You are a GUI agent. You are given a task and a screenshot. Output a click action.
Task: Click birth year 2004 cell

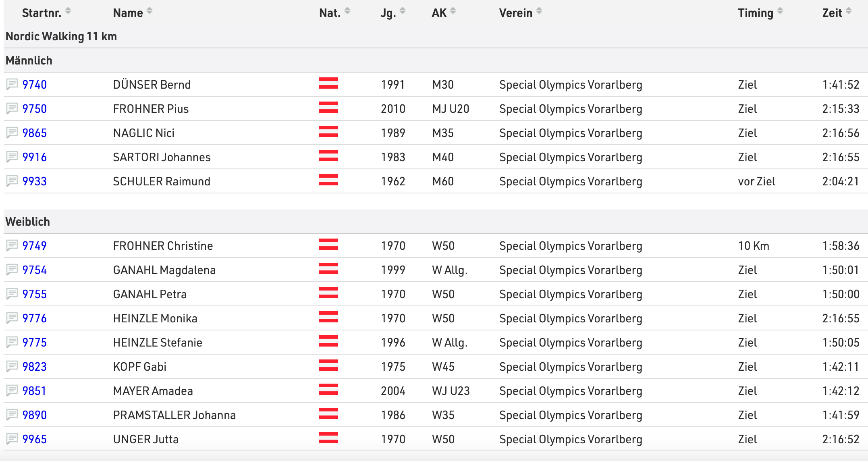tap(393, 391)
